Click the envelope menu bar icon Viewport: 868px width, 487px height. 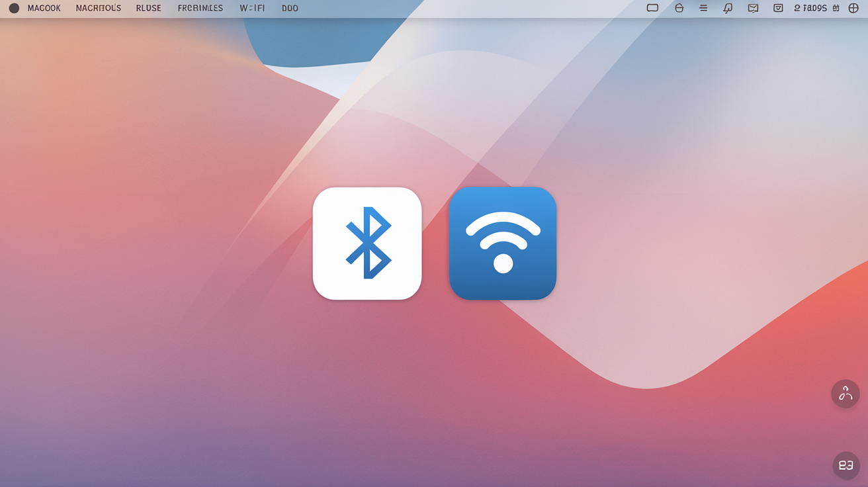[753, 8]
